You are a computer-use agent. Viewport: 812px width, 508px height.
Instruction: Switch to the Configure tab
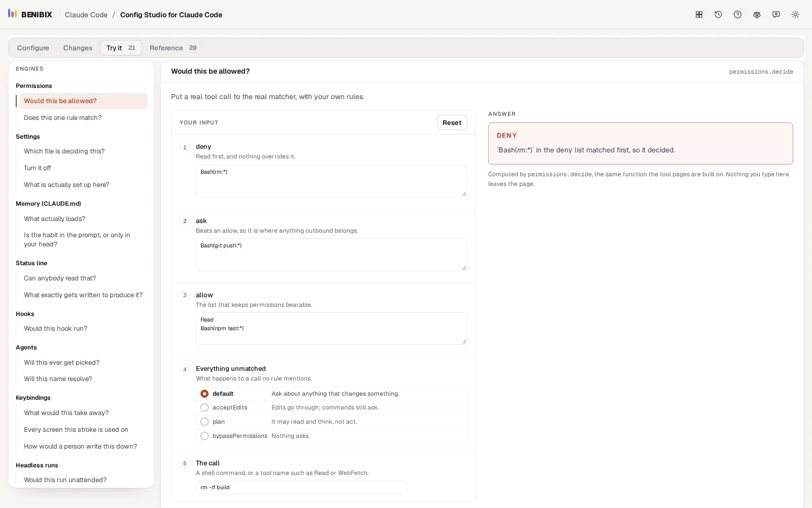pos(33,48)
